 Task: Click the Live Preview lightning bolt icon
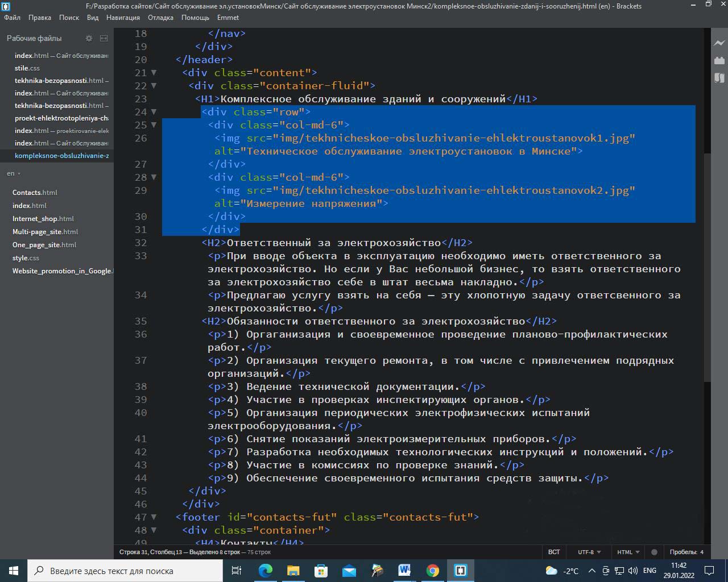pyautogui.click(x=719, y=43)
